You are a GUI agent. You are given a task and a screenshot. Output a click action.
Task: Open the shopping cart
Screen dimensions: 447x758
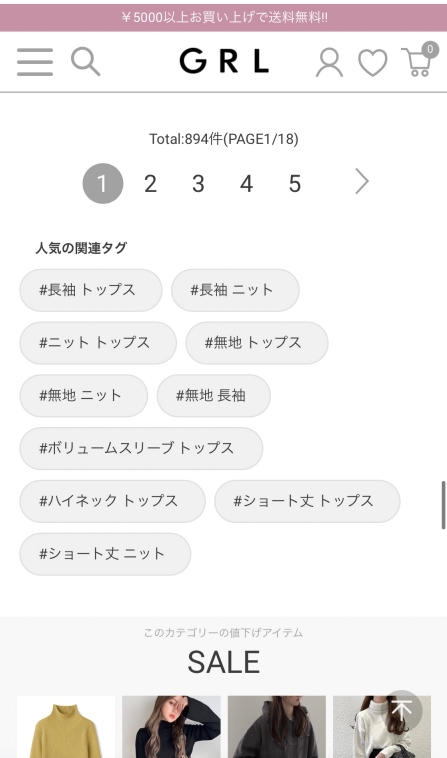tap(419, 60)
